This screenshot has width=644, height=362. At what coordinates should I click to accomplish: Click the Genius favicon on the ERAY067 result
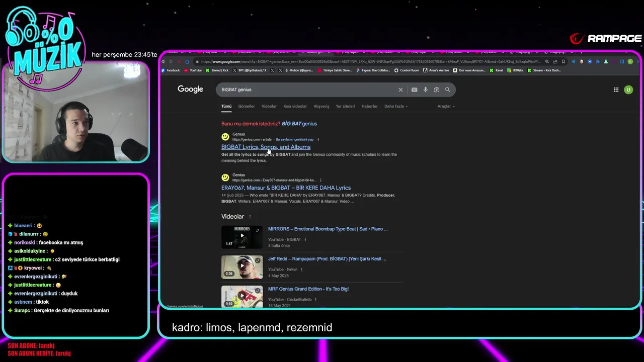225,177
